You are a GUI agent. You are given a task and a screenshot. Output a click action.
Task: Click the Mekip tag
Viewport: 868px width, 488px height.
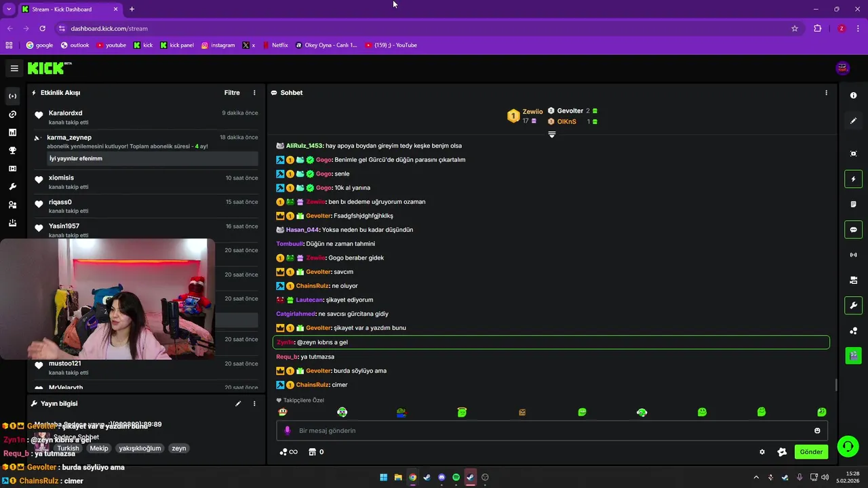coord(99,448)
